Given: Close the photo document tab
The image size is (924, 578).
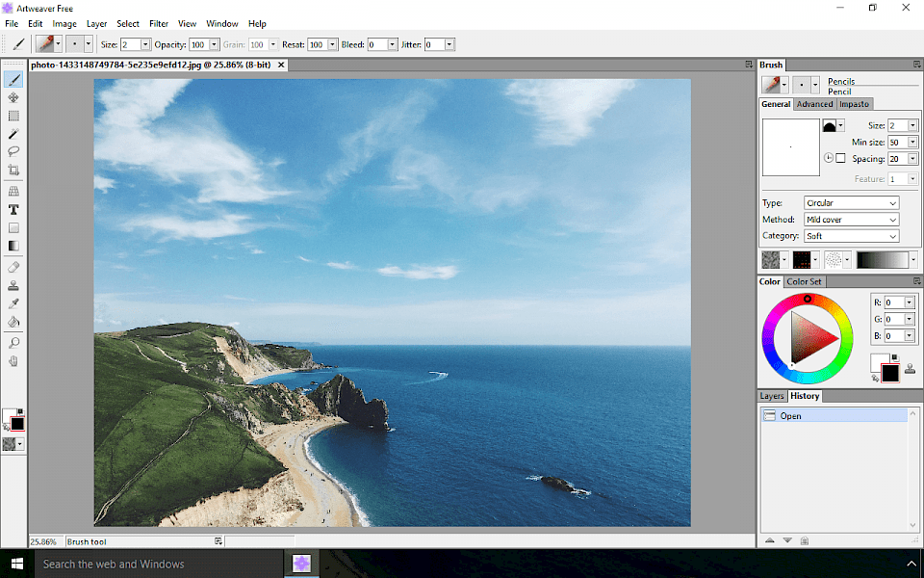Looking at the screenshot, I should 281,65.
